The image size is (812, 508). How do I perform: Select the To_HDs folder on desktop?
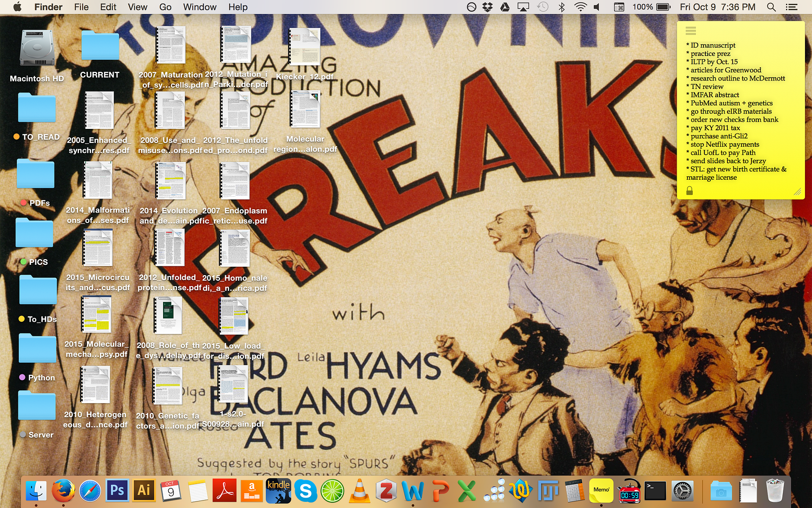[38, 290]
